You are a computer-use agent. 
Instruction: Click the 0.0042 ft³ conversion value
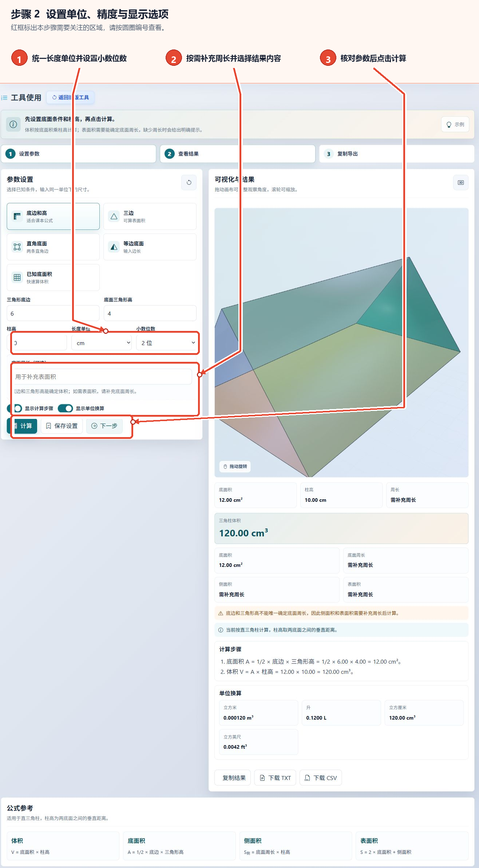tap(235, 747)
